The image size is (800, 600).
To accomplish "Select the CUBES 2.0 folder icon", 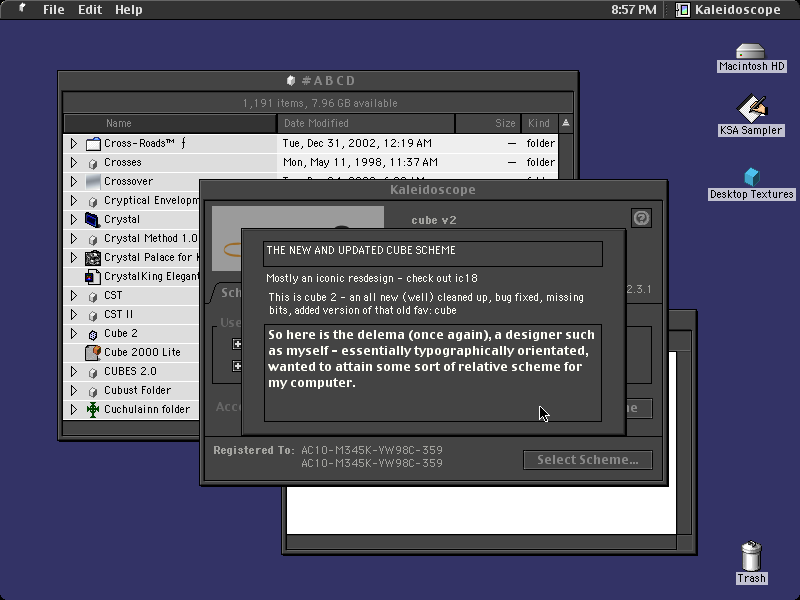I will click(93, 372).
